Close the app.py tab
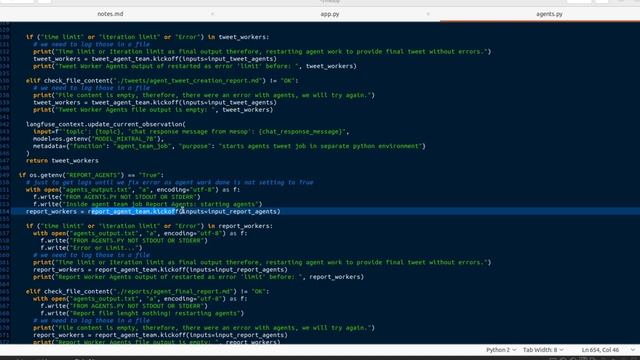The width and height of the screenshot is (640, 360). [428, 14]
